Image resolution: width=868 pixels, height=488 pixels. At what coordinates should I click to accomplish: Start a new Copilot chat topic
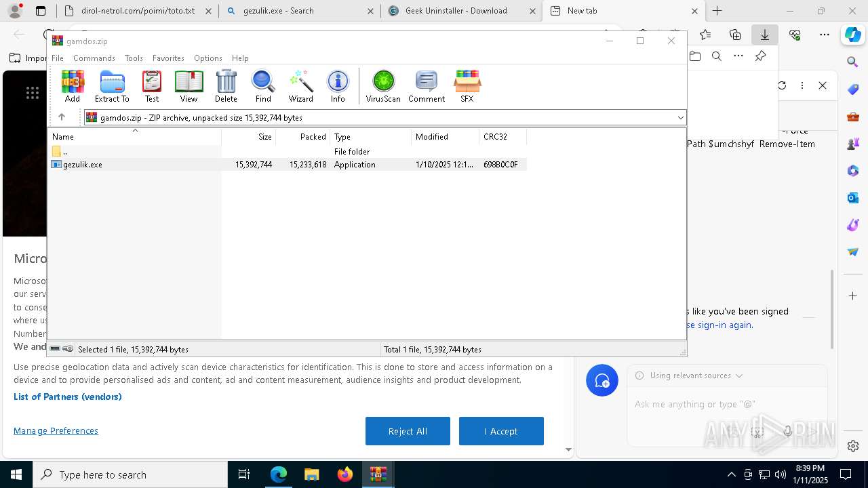click(602, 380)
